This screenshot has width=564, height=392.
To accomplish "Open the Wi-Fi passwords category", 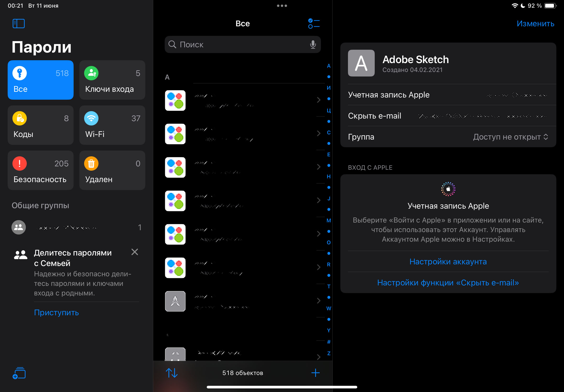I will point(112,125).
